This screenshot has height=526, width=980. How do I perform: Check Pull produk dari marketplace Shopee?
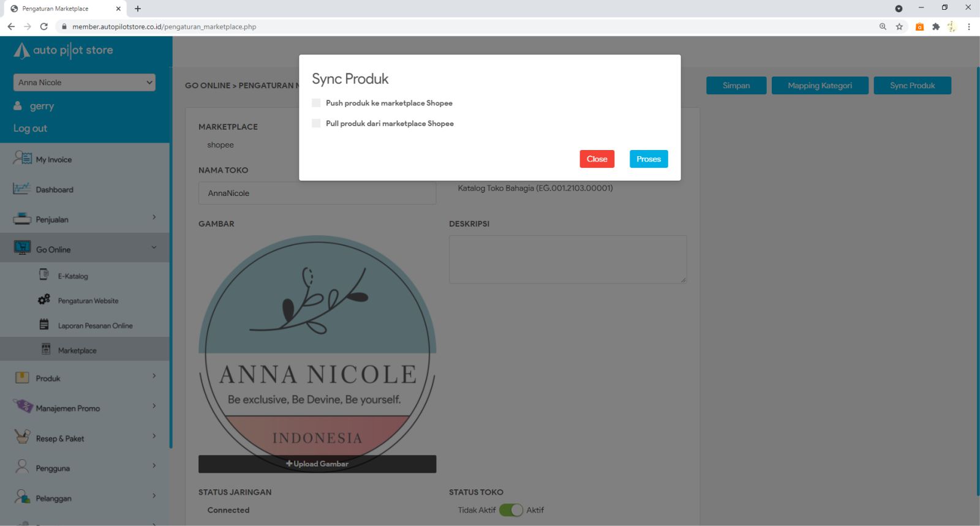(x=316, y=123)
